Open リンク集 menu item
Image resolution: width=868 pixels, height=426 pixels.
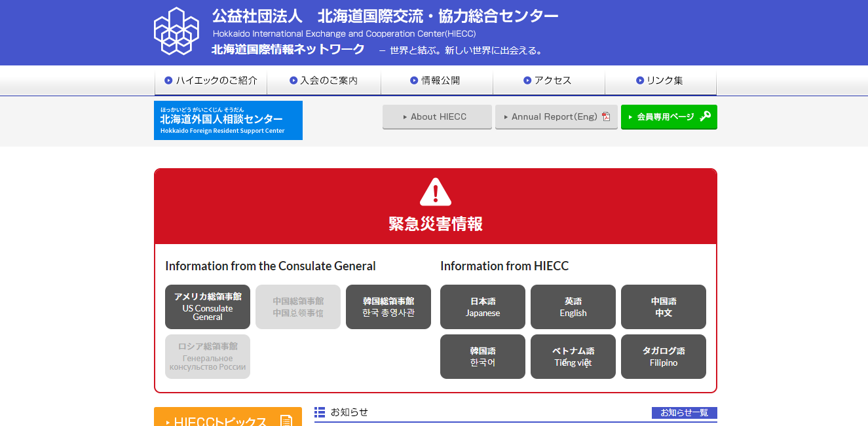[660, 80]
